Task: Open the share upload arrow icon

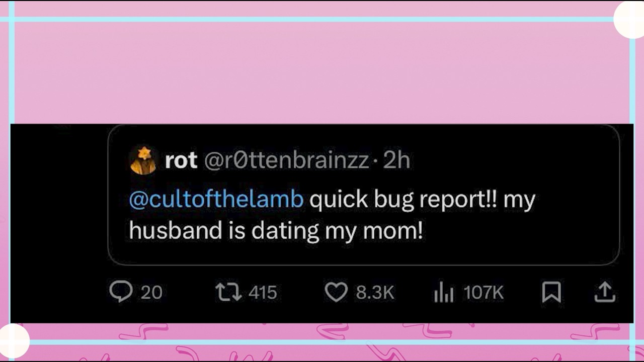Action: (605, 292)
